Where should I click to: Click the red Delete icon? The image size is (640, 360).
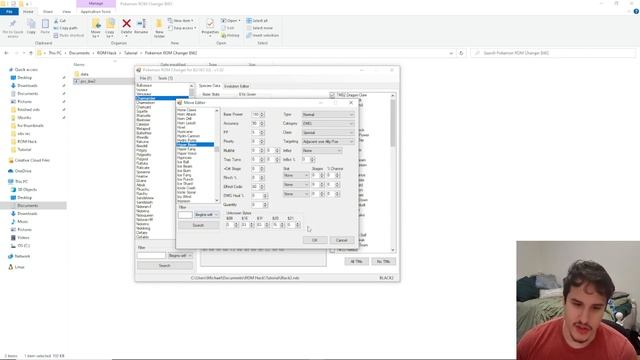click(x=127, y=24)
